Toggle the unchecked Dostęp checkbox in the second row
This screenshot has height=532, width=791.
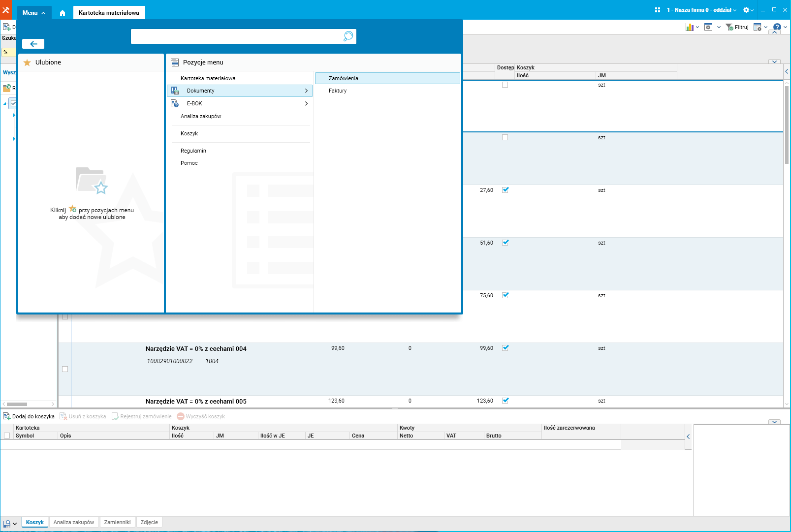click(x=505, y=137)
